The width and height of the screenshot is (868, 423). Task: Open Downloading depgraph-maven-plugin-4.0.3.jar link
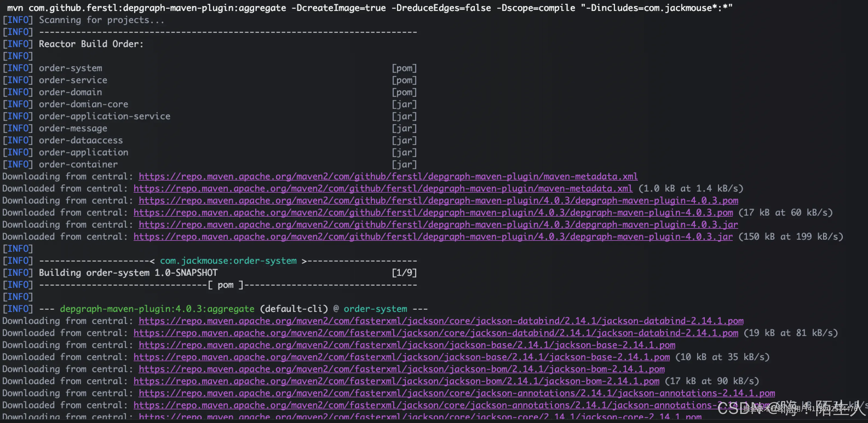[x=438, y=225]
